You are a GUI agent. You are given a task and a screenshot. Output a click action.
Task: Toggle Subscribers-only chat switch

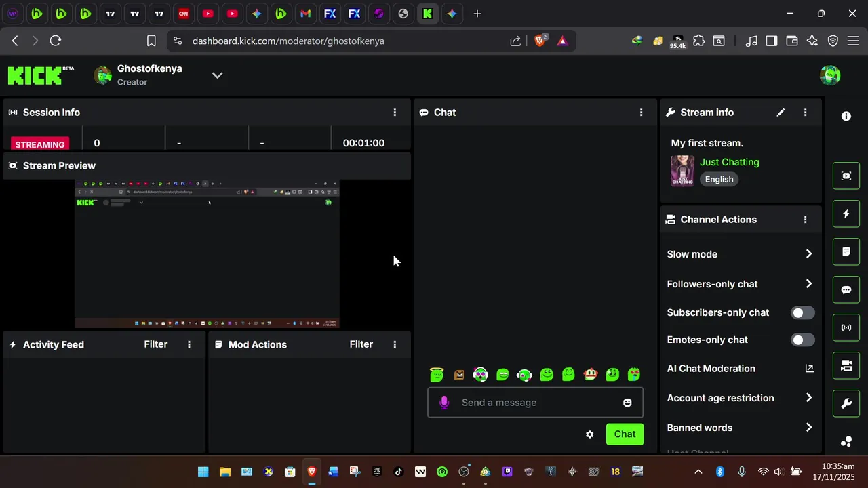803,313
